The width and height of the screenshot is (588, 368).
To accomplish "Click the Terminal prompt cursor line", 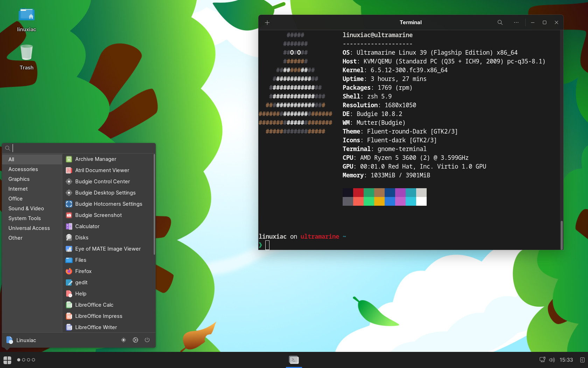I will click(x=267, y=245).
